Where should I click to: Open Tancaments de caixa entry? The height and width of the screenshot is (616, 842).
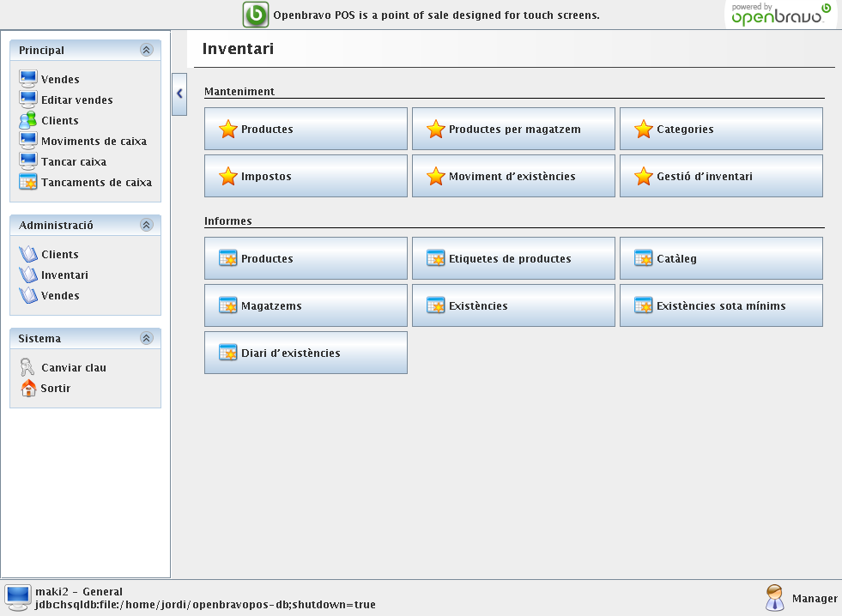(x=96, y=183)
